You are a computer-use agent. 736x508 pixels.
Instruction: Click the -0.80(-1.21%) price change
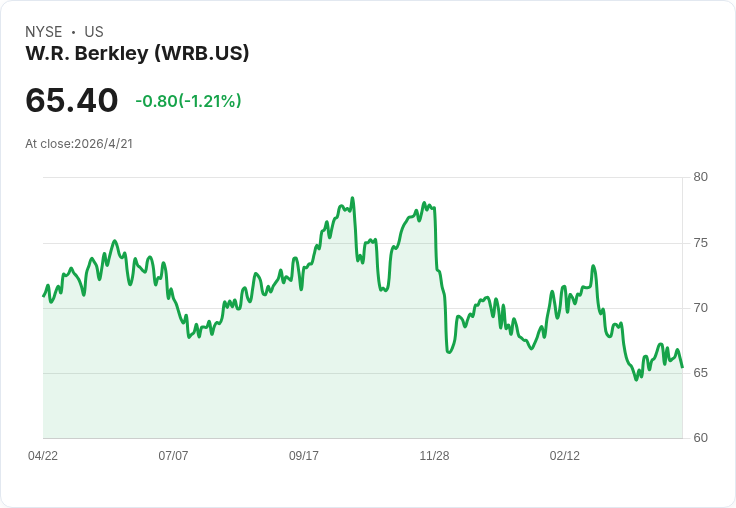188,101
